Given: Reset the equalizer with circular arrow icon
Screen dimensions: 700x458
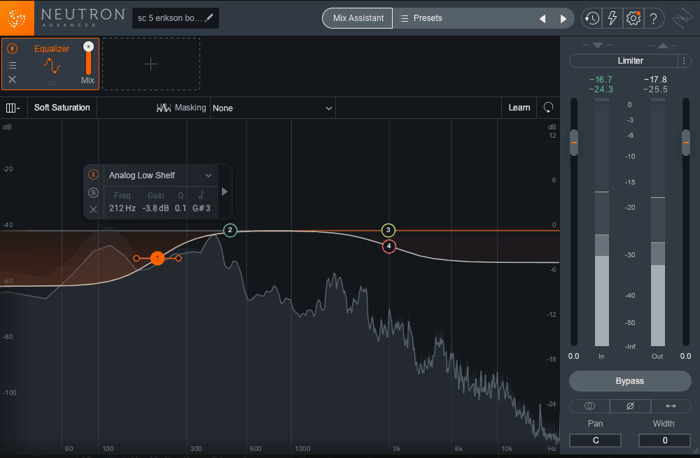Looking at the screenshot, I should pyautogui.click(x=548, y=108).
